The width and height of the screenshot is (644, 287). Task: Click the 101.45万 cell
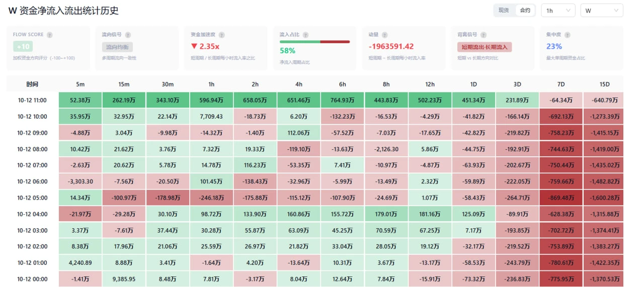(211, 181)
